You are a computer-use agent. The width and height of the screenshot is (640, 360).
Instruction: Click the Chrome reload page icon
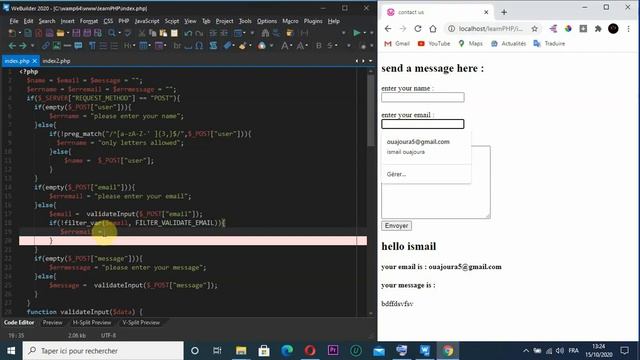418,29
